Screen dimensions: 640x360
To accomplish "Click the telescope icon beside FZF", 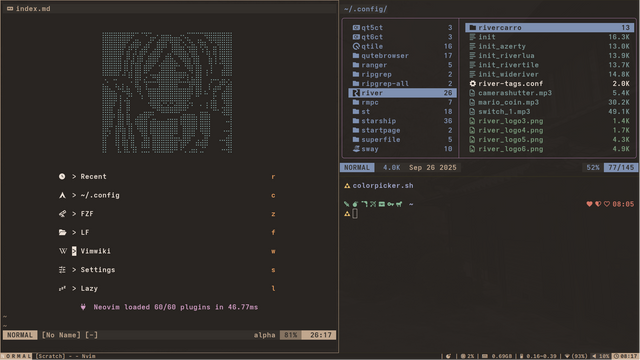I will click(62, 213).
